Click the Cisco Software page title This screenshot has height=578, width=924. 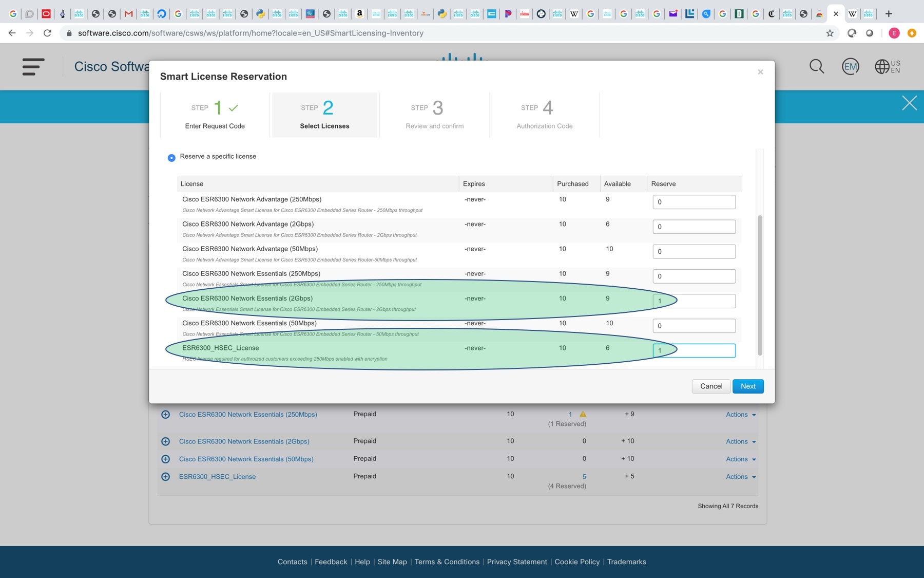111,67
